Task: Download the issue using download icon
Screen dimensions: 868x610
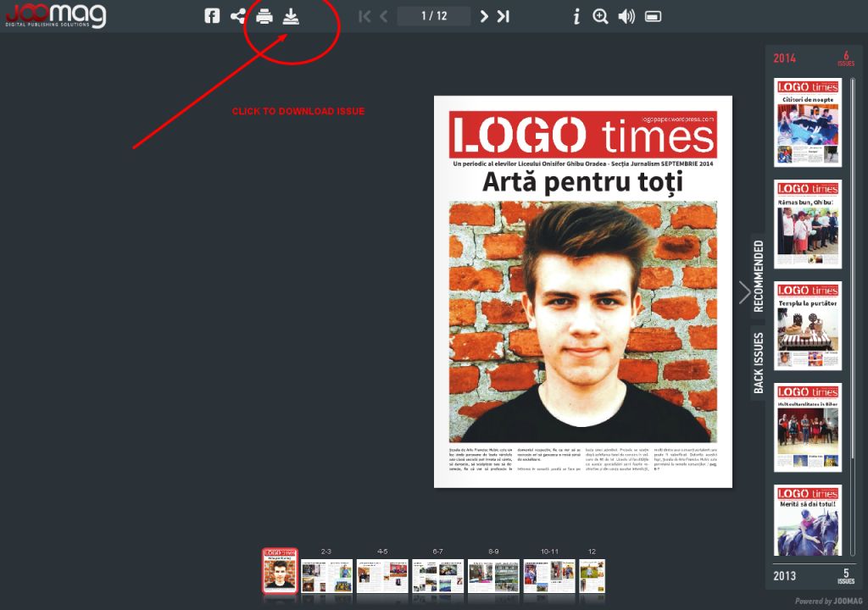Action: pyautogui.click(x=291, y=16)
